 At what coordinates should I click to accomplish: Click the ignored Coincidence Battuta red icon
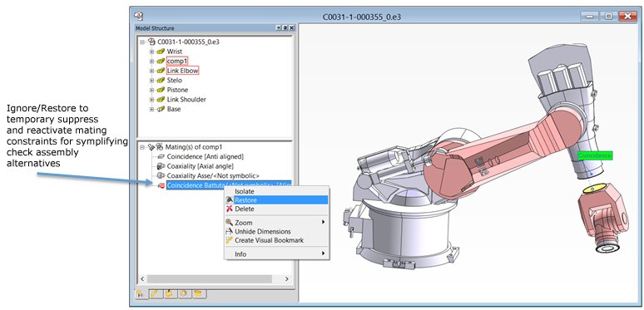[161, 185]
